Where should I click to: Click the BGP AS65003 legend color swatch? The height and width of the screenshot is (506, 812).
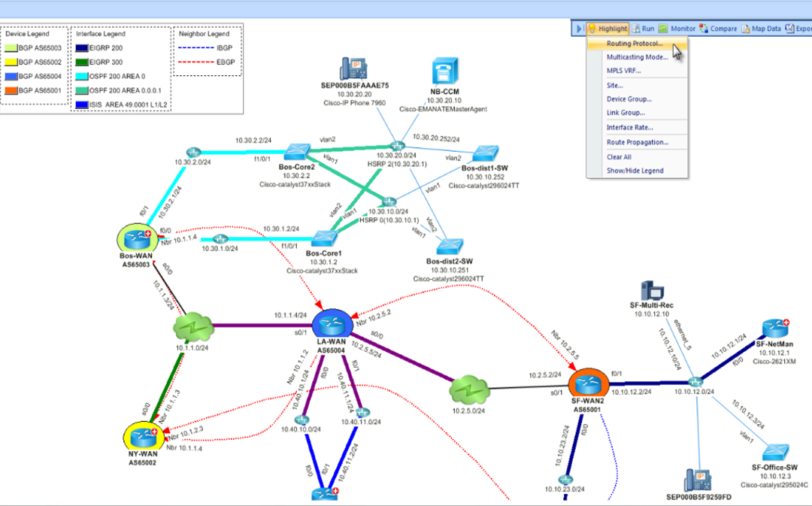(x=11, y=47)
